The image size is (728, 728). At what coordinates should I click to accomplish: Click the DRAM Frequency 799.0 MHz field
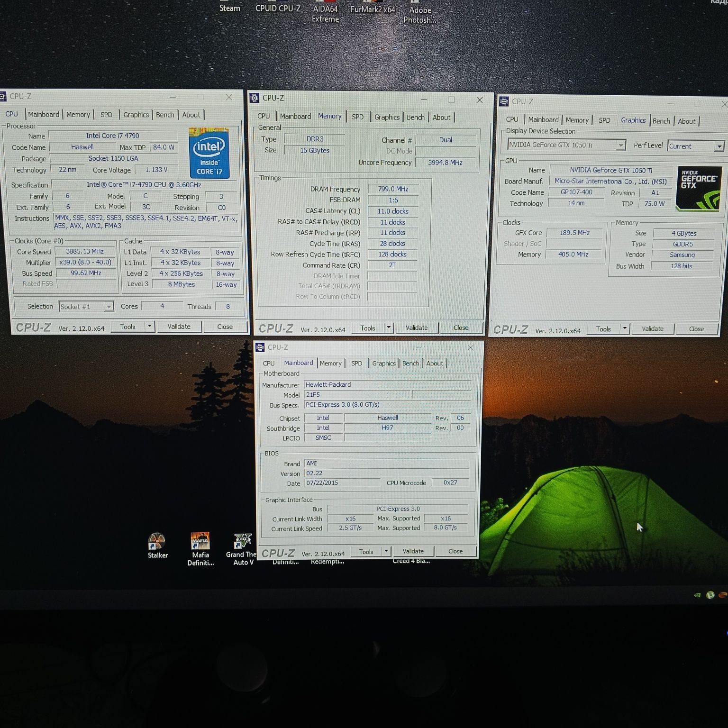(x=393, y=189)
